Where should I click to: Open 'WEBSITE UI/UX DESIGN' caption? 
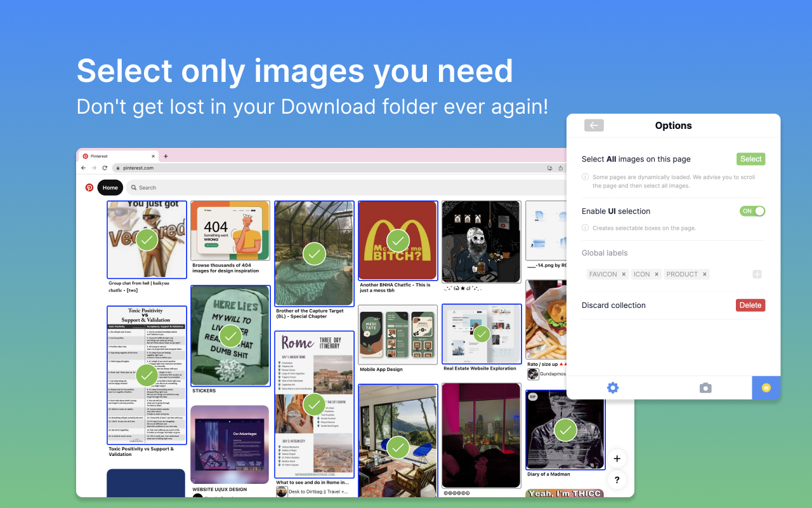point(219,490)
